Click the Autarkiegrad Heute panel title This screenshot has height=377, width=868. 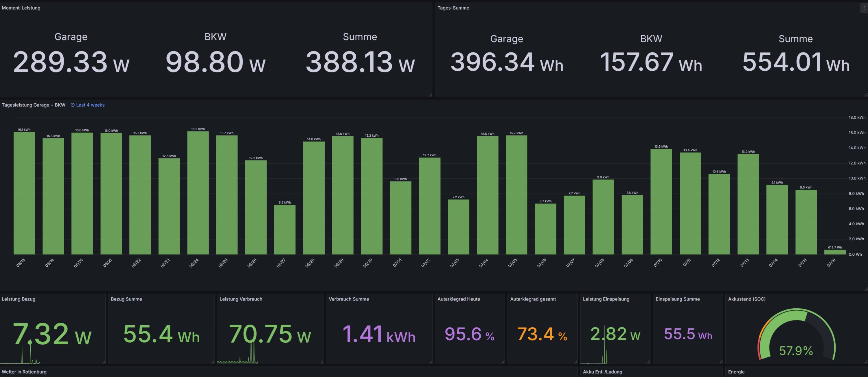click(458, 299)
